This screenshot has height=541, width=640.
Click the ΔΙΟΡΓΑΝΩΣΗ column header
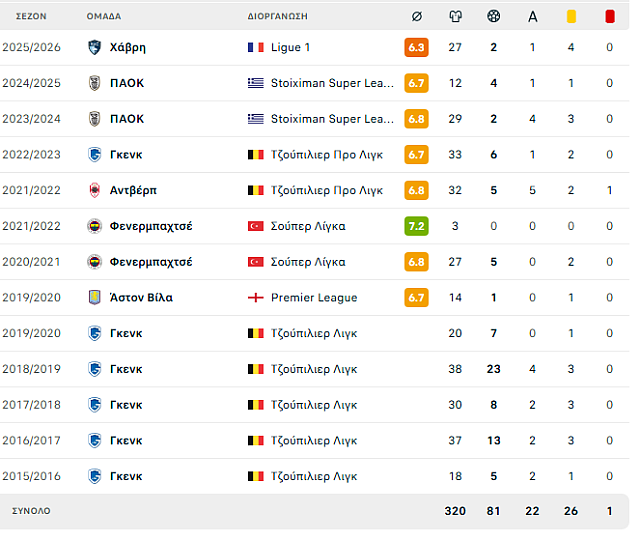tap(278, 16)
